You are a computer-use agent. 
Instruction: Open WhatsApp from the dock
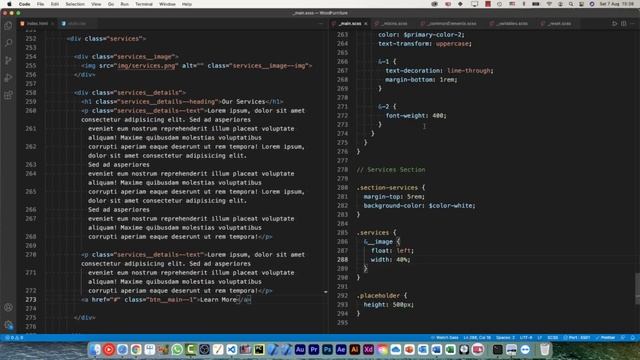(x=177, y=349)
